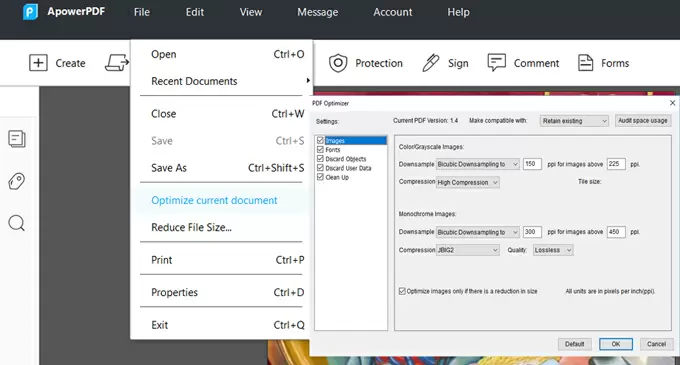The image size is (680, 365).
Task: Open the View menu
Action: click(x=251, y=12)
